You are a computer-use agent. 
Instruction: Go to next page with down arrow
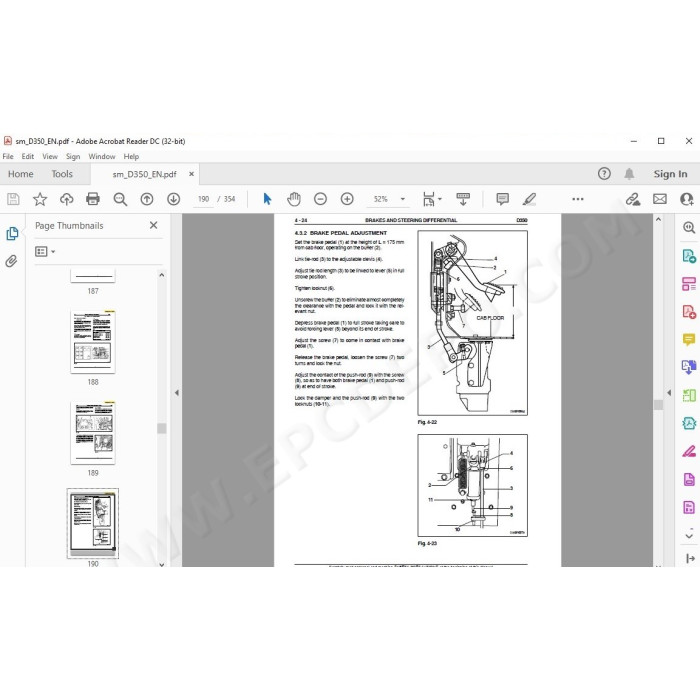click(x=173, y=199)
